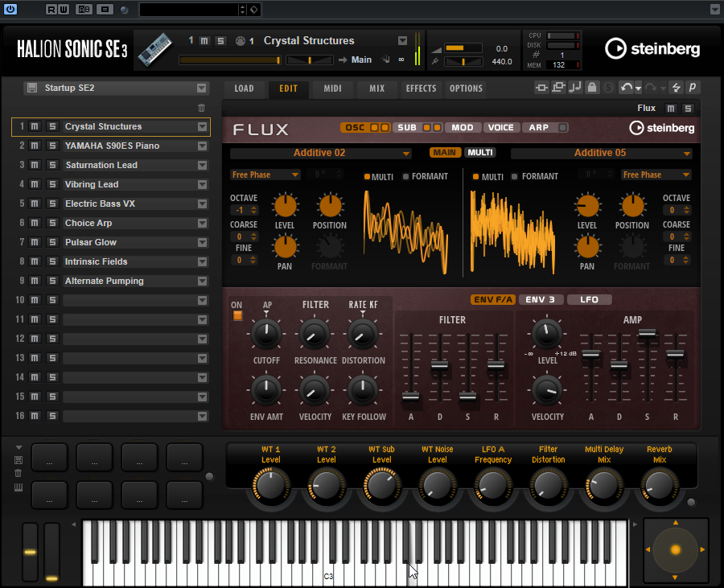Open the SUB oscillator page
Viewport: 724px width, 588px height.
pos(407,127)
